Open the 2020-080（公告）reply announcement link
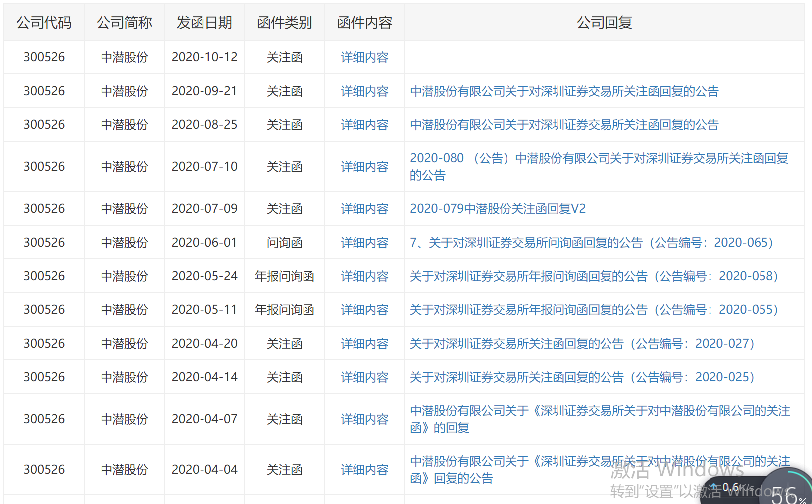Screen dimensions: 812x504 [x=599, y=167]
